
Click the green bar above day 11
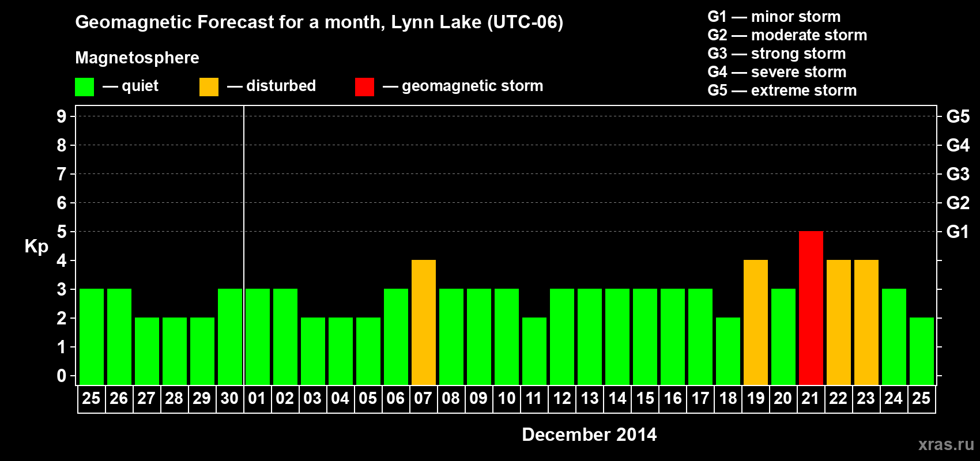[x=534, y=352]
